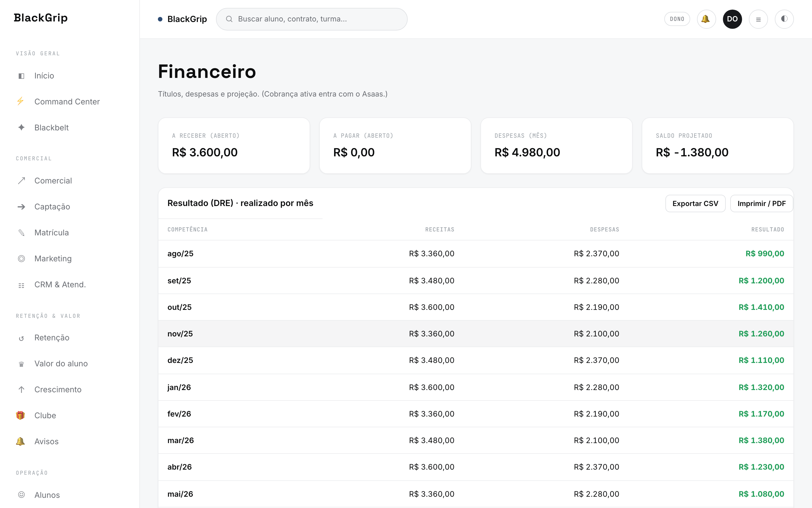Click the BlackGrip name in top bar
Screen dimensions: 812x508
click(x=187, y=19)
